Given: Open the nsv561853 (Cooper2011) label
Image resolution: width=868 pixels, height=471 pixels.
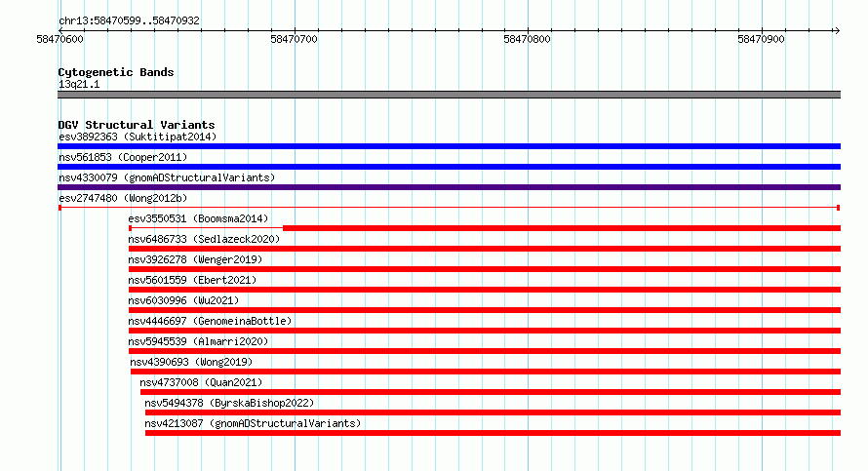Looking at the screenshot, I should (x=123, y=157).
